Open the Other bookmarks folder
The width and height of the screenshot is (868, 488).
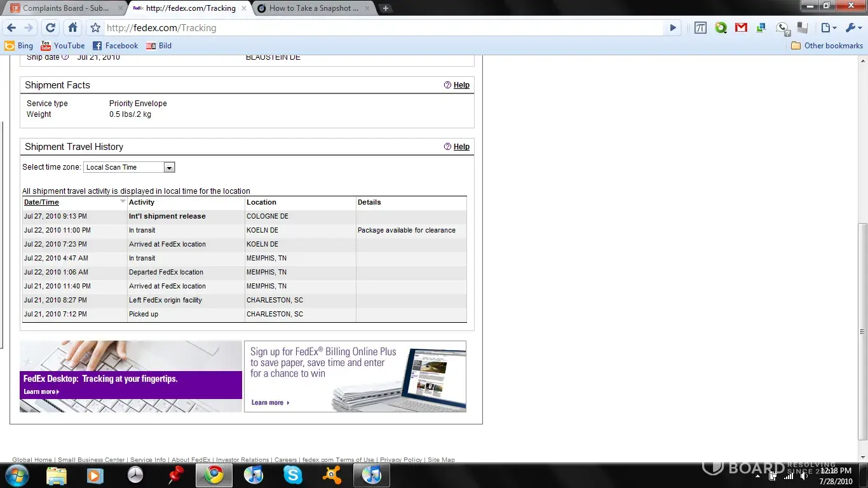(827, 46)
